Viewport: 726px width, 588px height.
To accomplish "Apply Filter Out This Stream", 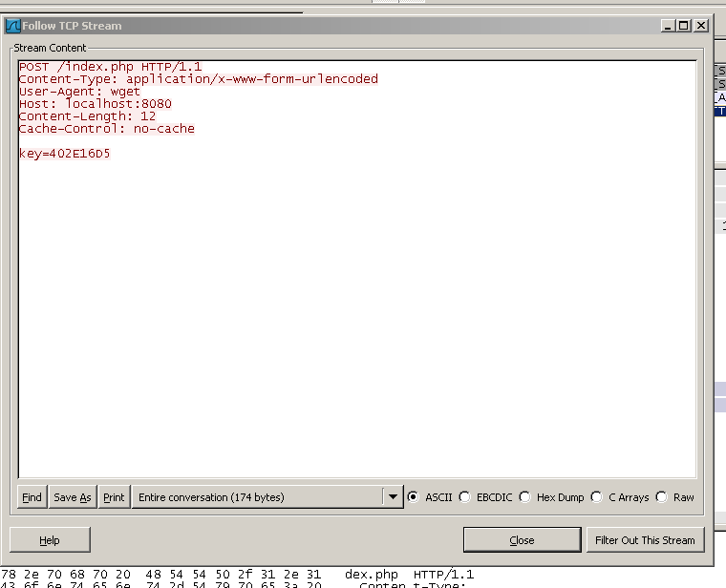I will [x=645, y=540].
